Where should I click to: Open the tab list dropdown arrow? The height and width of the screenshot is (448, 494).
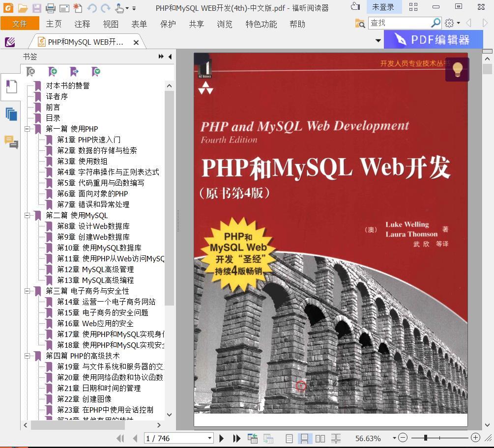coord(378,41)
